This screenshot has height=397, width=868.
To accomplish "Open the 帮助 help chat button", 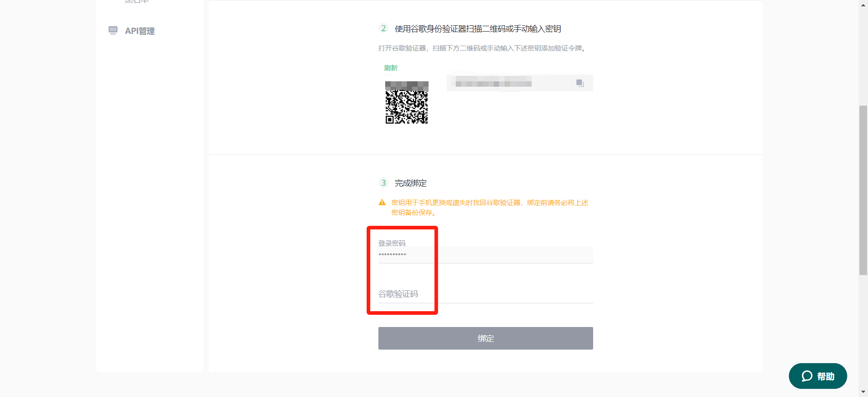I will click(818, 376).
